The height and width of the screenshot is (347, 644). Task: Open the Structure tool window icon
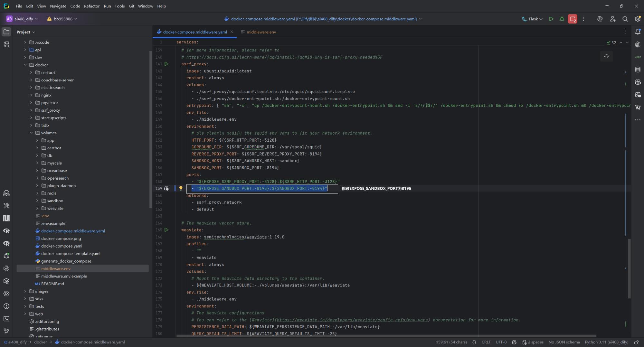6,44
